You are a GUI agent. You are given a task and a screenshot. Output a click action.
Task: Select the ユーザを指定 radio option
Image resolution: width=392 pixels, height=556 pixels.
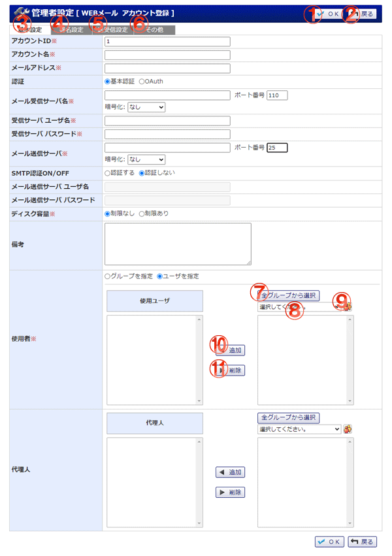(159, 276)
